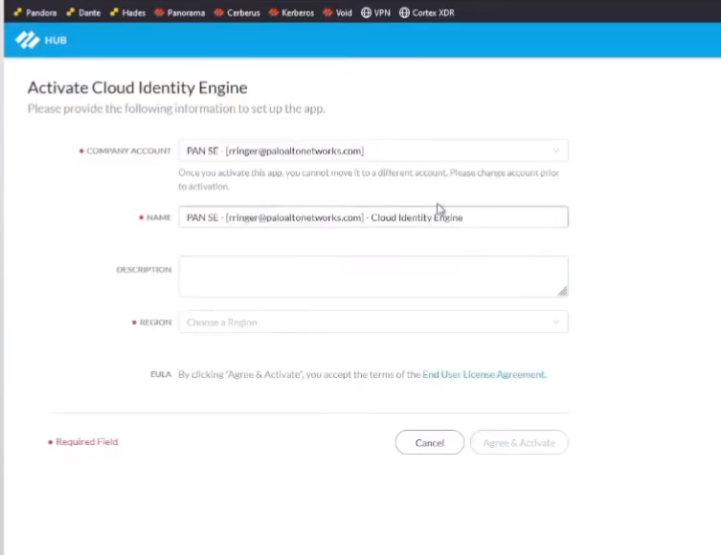Click the Required Field note
This screenshot has height=555, width=721.
pos(83,442)
